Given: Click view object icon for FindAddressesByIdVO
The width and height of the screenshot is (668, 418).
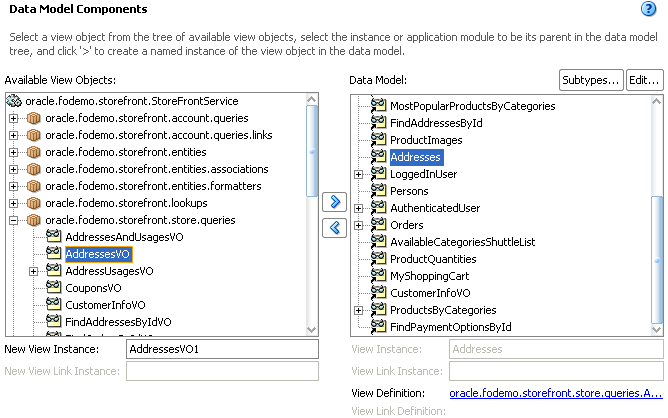Looking at the screenshot, I should (53, 321).
